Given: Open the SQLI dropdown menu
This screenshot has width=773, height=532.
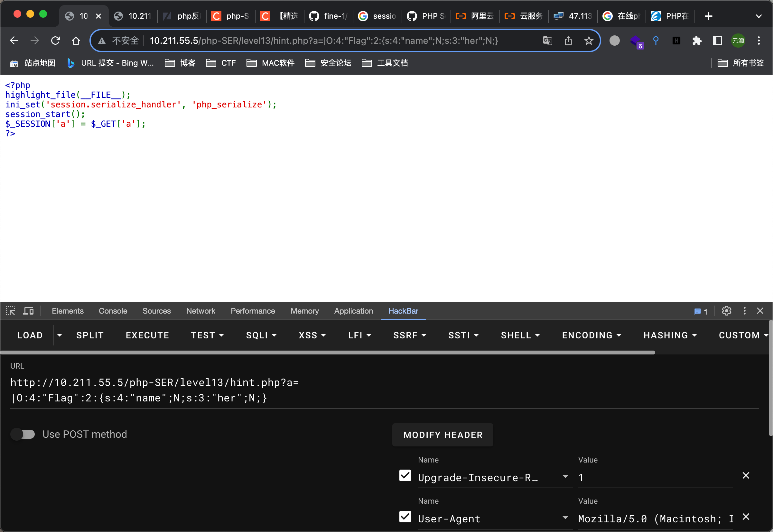Looking at the screenshot, I should tap(261, 335).
